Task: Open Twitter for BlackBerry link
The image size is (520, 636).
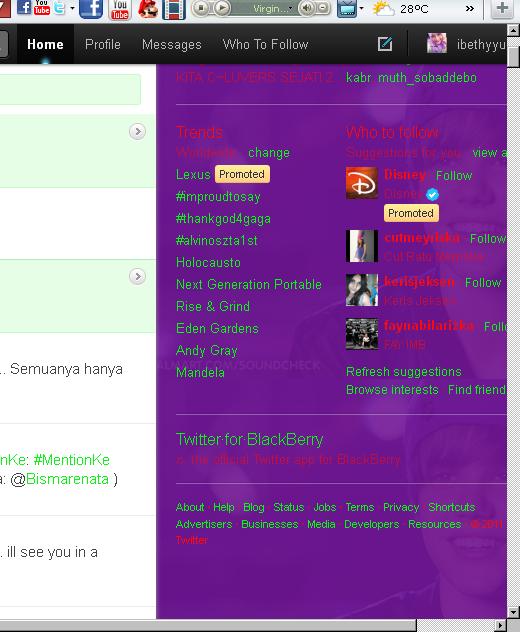Action: [249, 440]
